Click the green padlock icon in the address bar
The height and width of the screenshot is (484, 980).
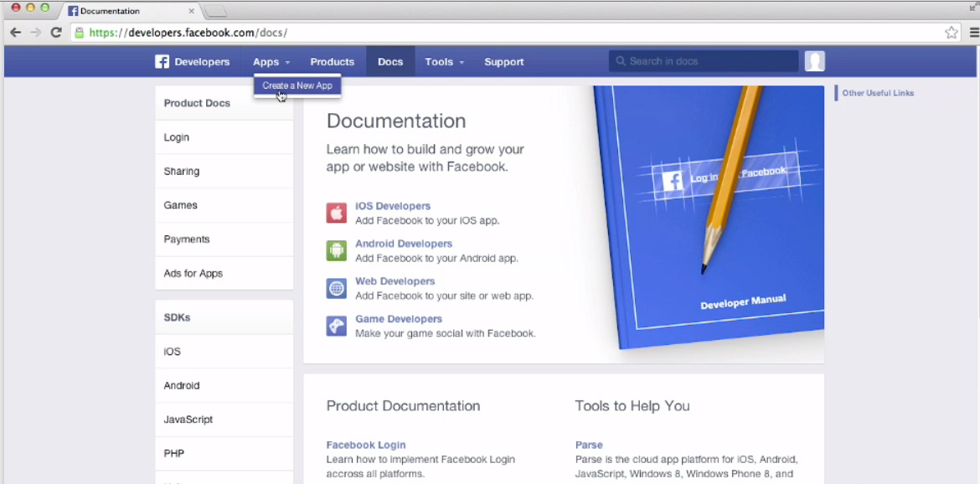click(80, 33)
